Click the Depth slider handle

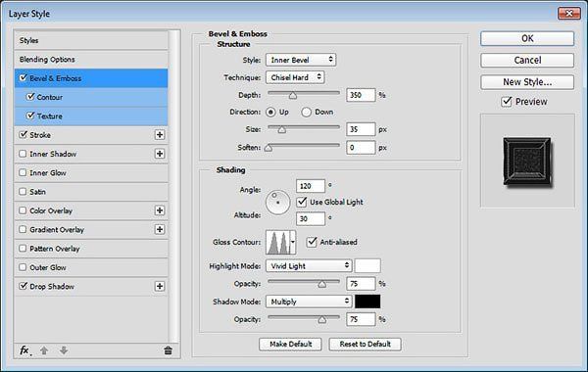click(x=293, y=96)
